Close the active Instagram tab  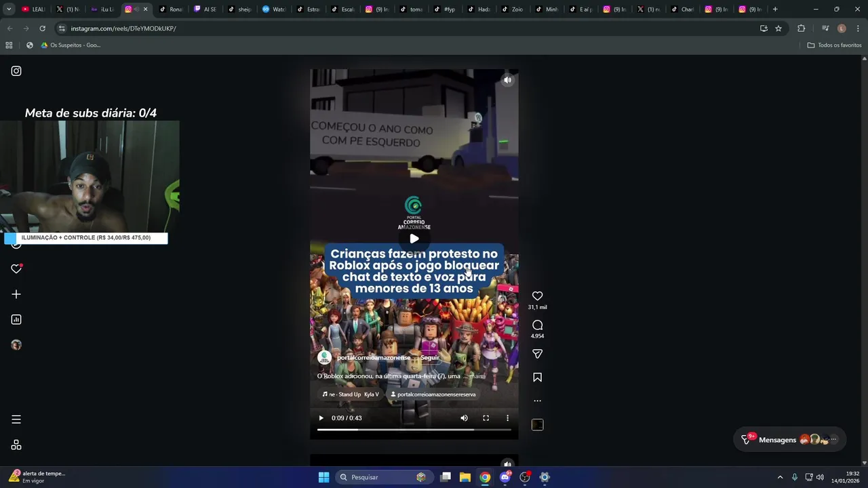coord(145,9)
